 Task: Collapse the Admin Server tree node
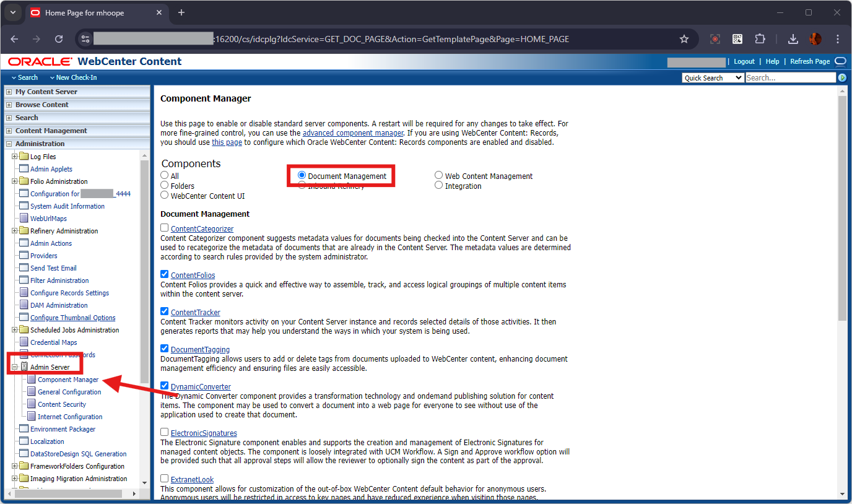point(15,367)
